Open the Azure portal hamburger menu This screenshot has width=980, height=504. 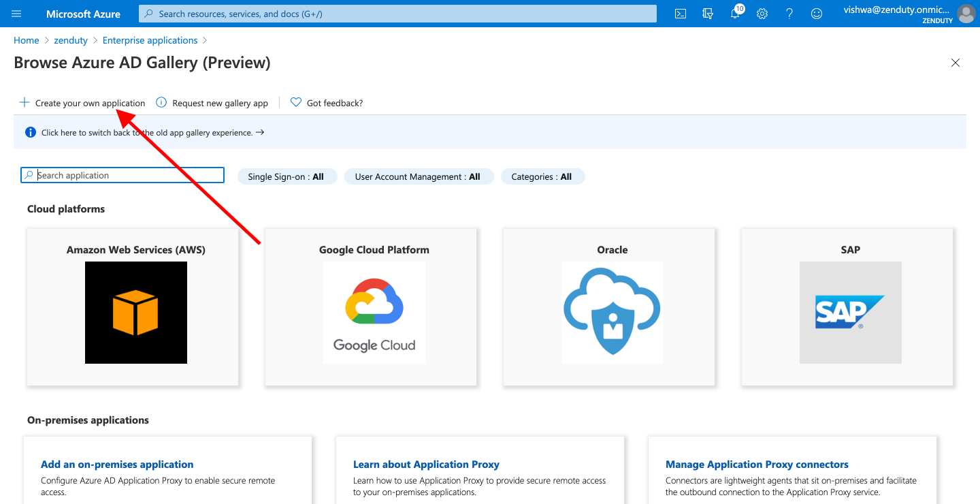click(16, 14)
